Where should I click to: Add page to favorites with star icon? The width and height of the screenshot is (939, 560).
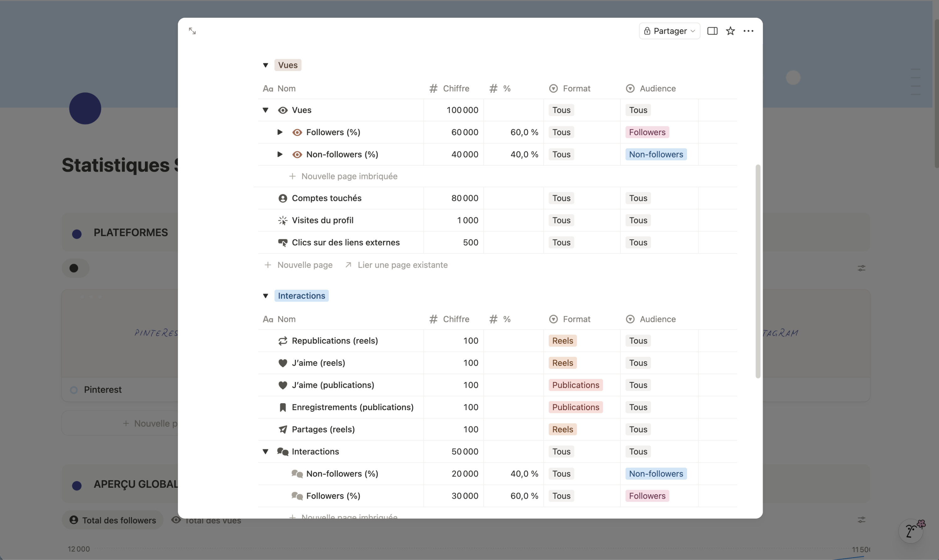pyautogui.click(x=730, y=31)
